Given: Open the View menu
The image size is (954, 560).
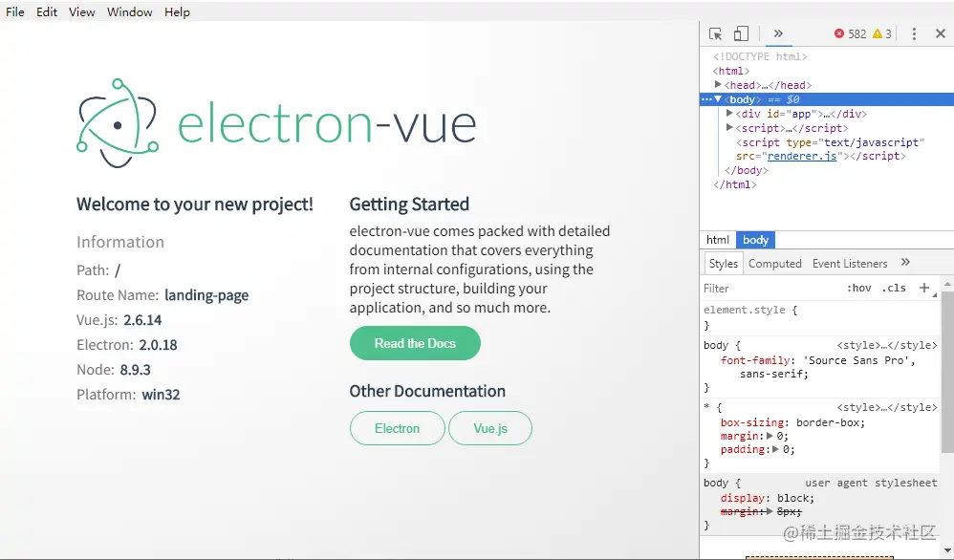Looking at the screenshot, I should [81, 12].
